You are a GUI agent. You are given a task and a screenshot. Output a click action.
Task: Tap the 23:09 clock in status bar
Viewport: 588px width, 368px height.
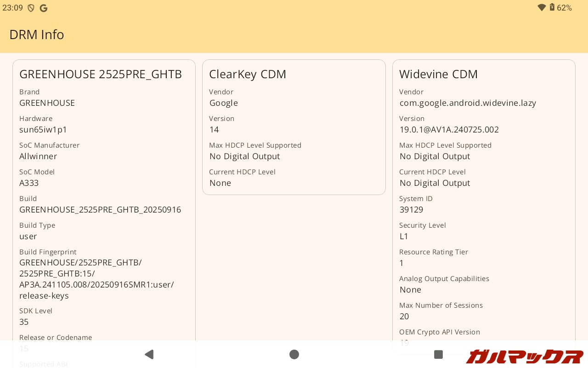point(12,8)
